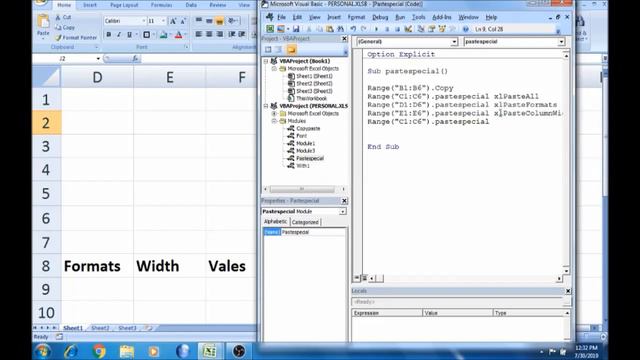Toggle Center alignment in Excel ribbon

pos(209,34)
